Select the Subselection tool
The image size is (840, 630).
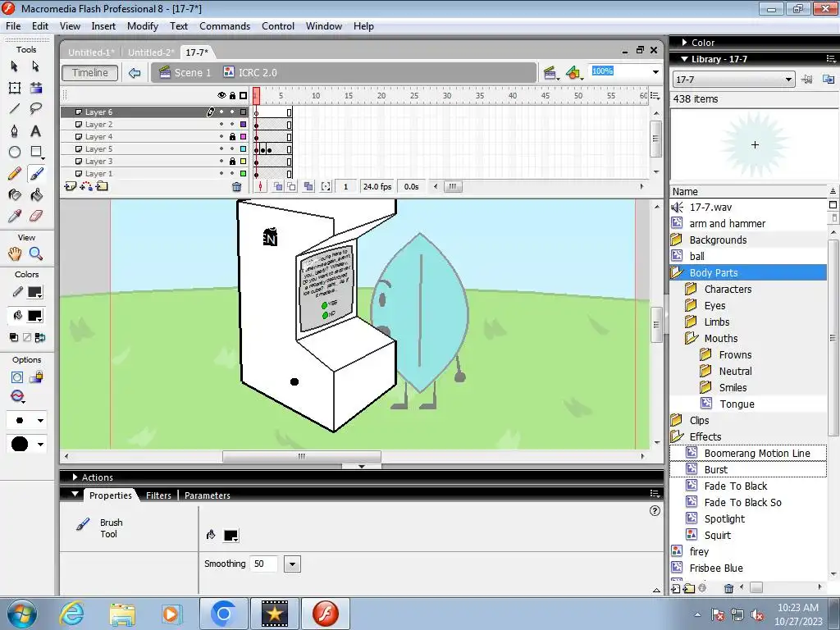click(36, 66)
